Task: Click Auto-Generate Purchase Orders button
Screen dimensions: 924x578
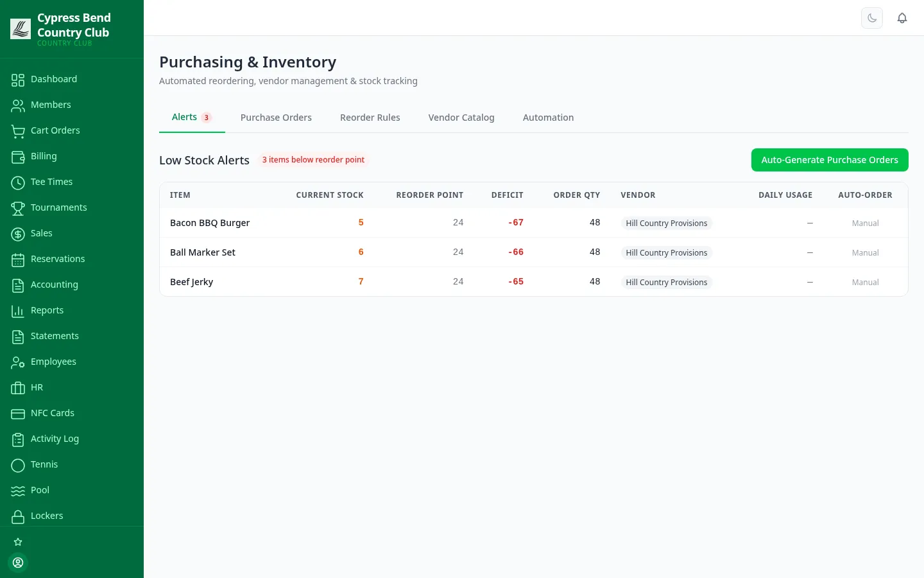Action: coord(830,160)
